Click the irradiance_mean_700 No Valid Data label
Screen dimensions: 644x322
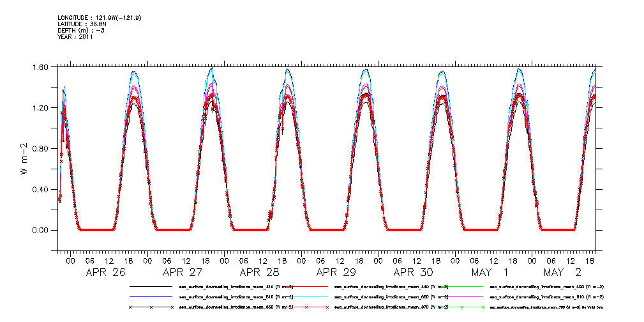coord(547,307)
